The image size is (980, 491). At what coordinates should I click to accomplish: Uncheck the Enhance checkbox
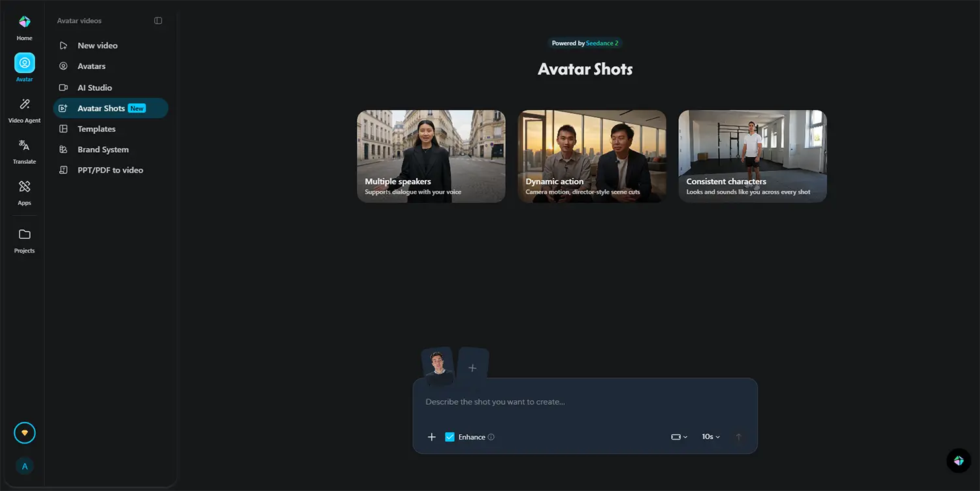pos(449,437)
